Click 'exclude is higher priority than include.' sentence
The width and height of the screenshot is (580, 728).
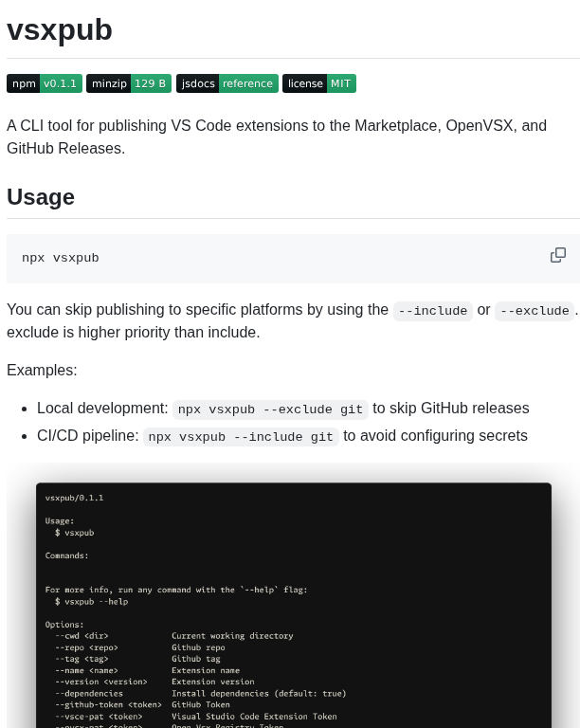coord(134,333)
